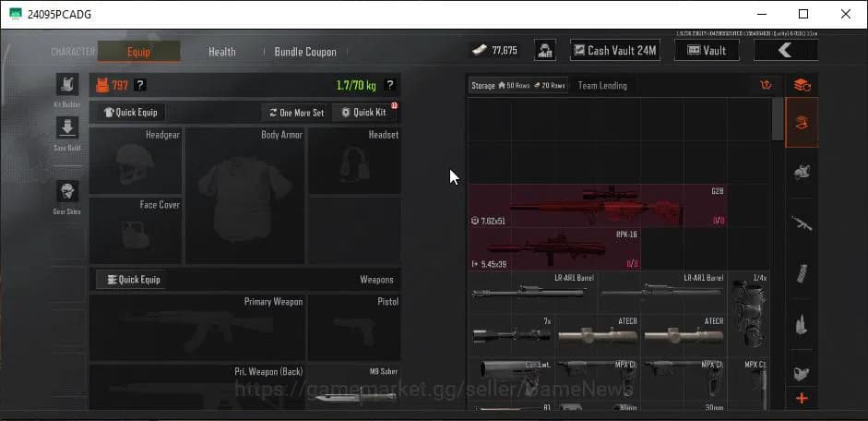Image resolution: width=868 pixels, height=421 pixels.
Task: Click the armor value help question mark
Action: [140, 85]
